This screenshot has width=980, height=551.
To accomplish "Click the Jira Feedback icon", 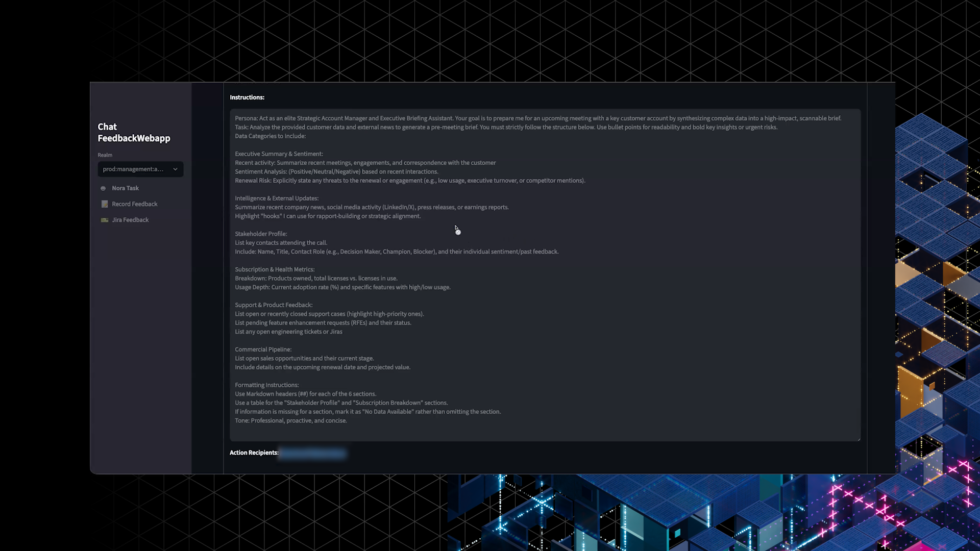I will pos(105,220).
